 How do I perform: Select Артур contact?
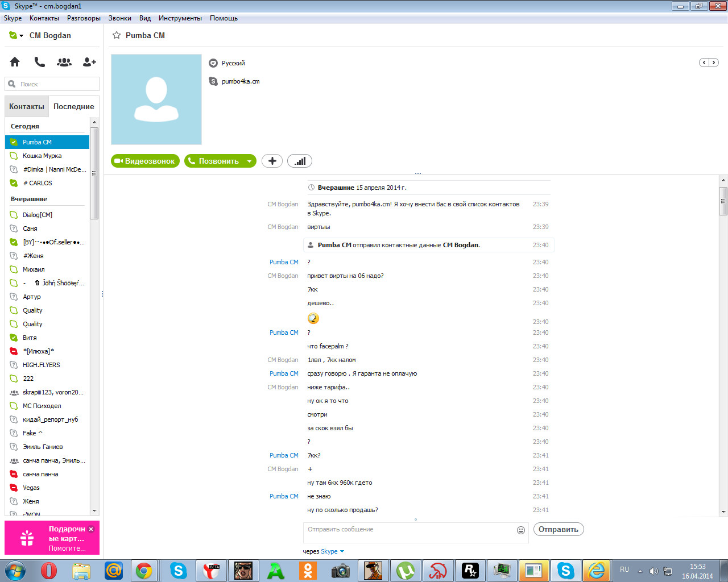[x=47, y=297]
